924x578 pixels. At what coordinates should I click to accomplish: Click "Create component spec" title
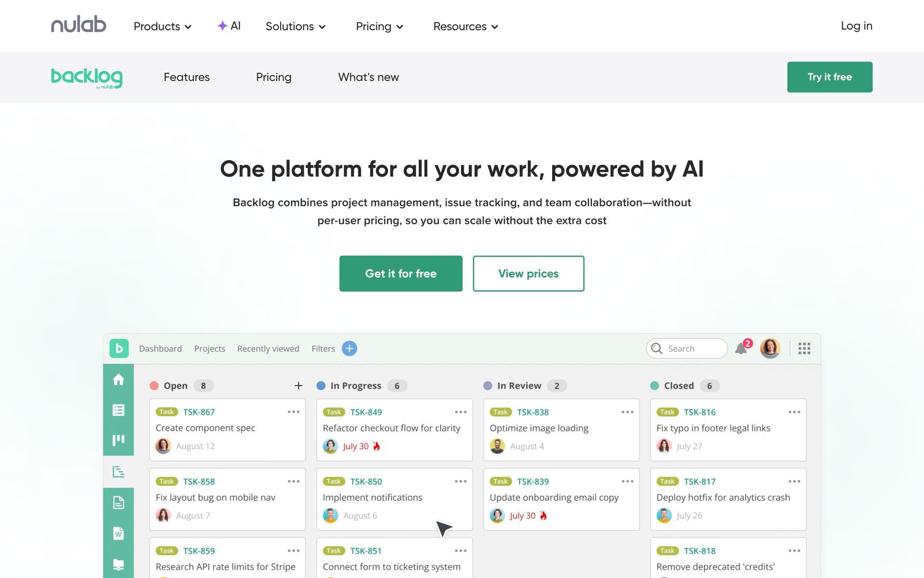pyautogui.click(x=205, y=428)
